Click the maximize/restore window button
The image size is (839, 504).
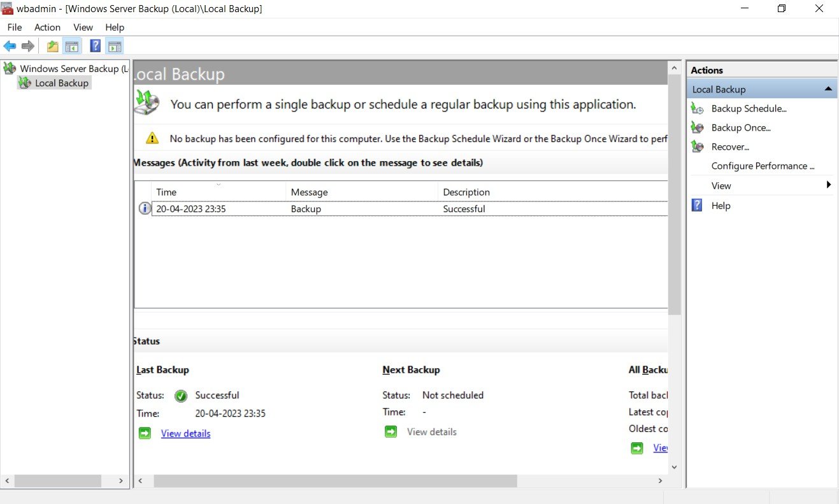point(782,8)
